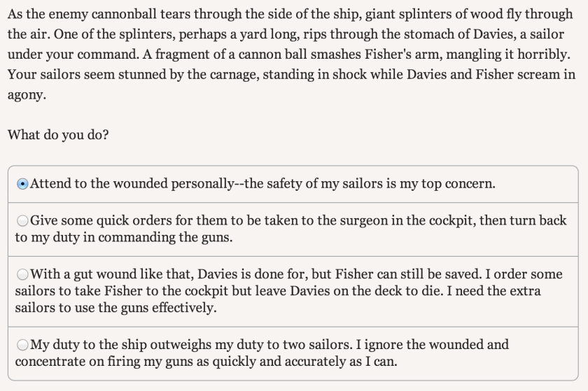588x391 pixels.
Task: Select the "Attend to the wounded personally" radio button
Action: [x=22, y=184]
